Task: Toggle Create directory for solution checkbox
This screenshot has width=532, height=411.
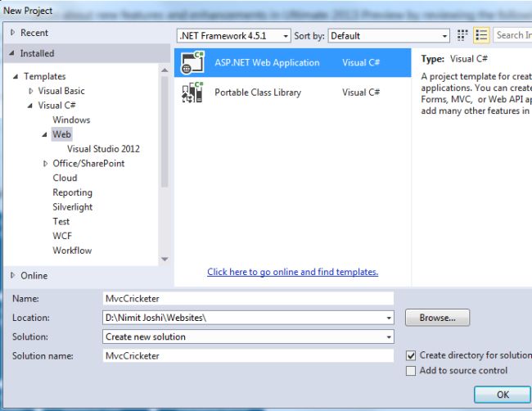Action: (x=411, y=355)
